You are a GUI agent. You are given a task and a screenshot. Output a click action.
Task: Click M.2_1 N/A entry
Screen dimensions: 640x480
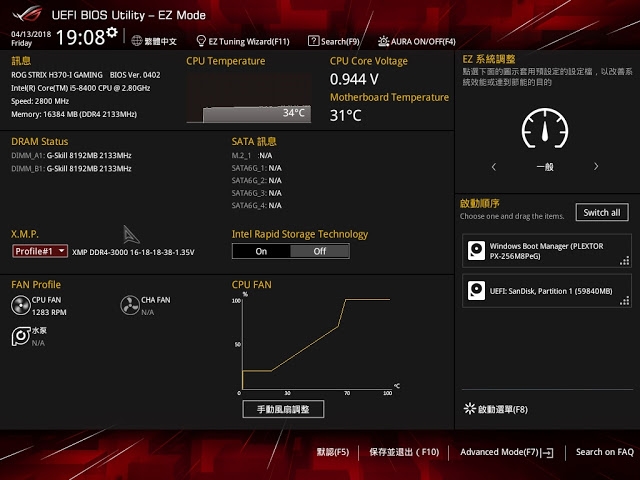[252, 156]
